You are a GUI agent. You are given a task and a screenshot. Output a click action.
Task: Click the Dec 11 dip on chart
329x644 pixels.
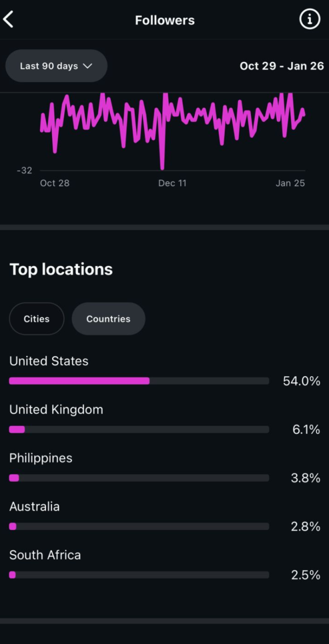point(162,164)
